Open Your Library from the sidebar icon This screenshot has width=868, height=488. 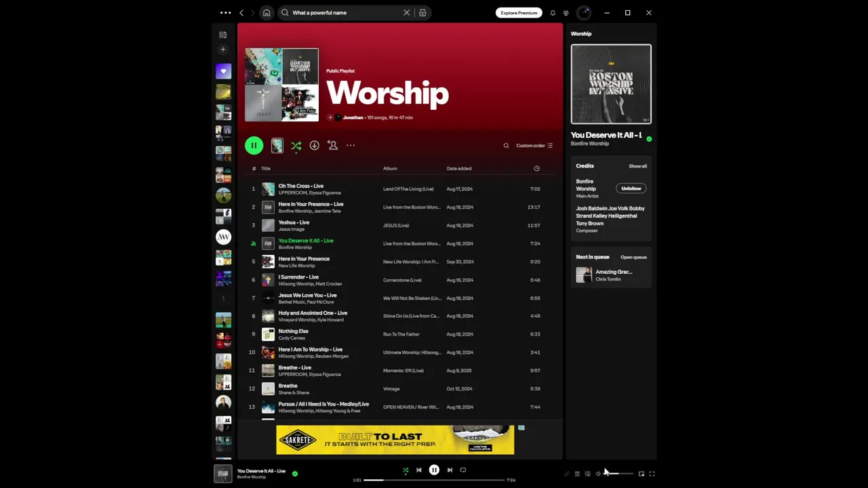(x=222, y=35)
